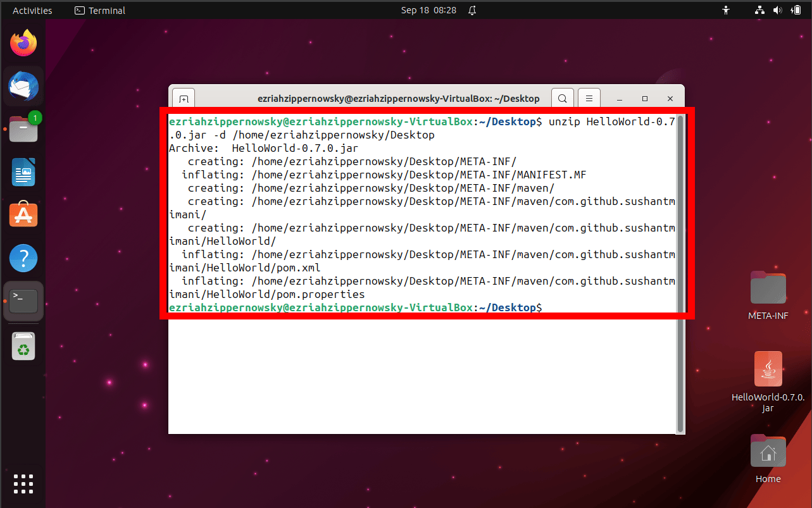The width and height of the screenshot is (812, 508).
Task: Show all applications grid
Action: (x=23, y=483)
